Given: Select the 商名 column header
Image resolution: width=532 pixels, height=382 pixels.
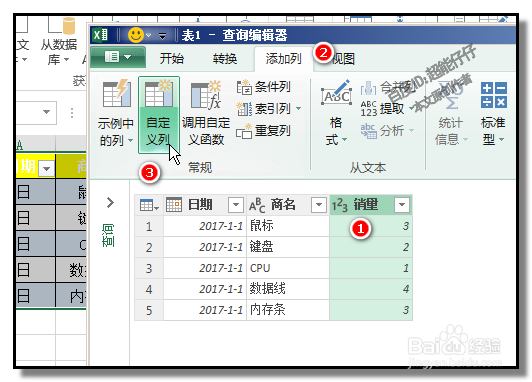Looking at the screenshot, I should tap(288, 205).
